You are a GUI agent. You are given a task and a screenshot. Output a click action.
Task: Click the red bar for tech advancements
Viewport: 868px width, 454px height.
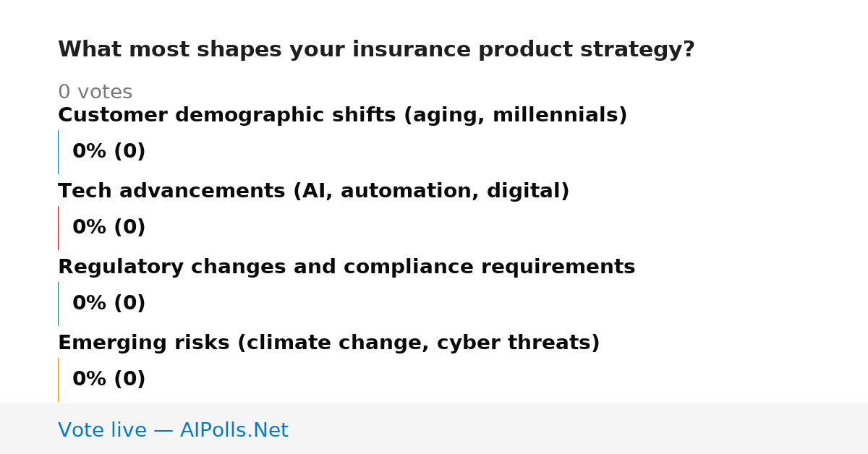pos(58,228)
